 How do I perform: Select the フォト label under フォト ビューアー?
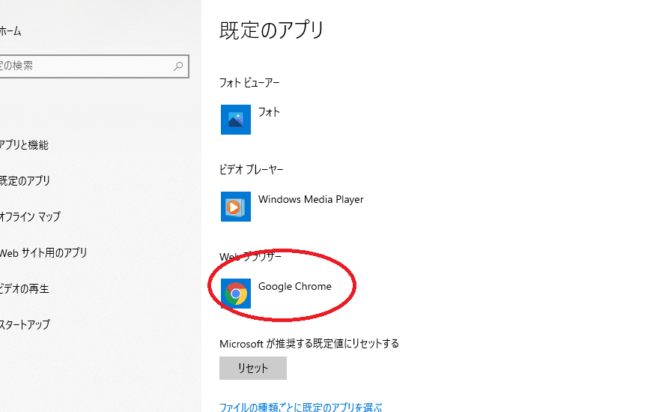click(x=269, y=113)
